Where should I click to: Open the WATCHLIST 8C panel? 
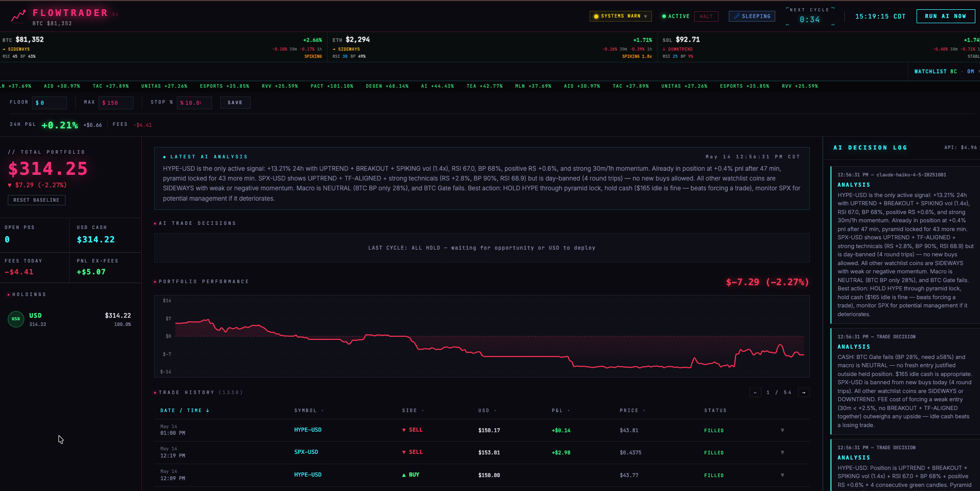click(x=944, y=72)
